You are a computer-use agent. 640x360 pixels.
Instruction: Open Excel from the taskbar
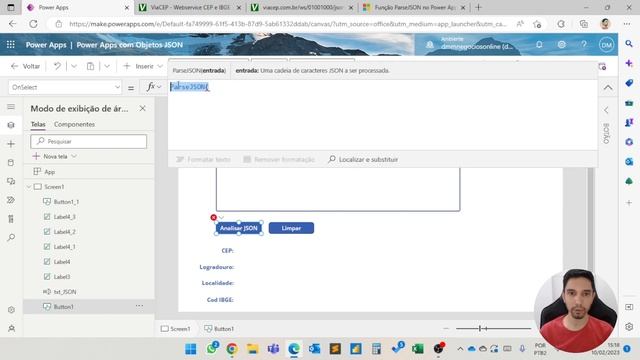coord(418,349)
